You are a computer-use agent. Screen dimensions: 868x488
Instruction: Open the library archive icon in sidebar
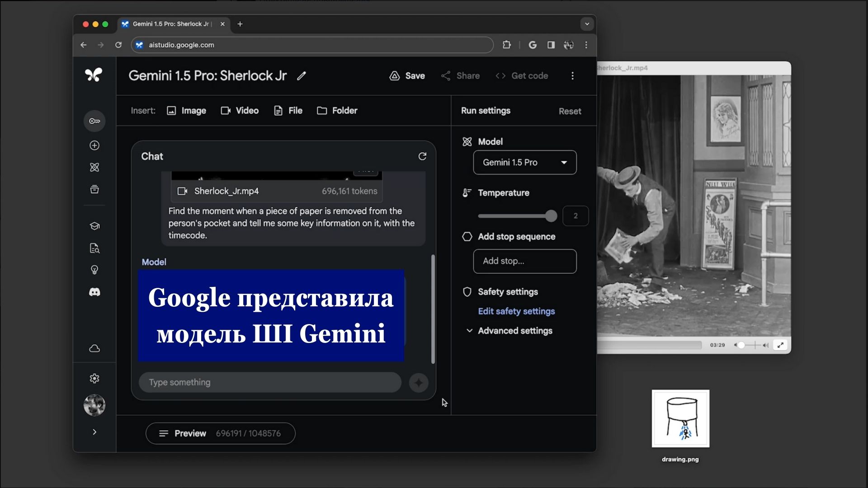click(x=94, y=189)
